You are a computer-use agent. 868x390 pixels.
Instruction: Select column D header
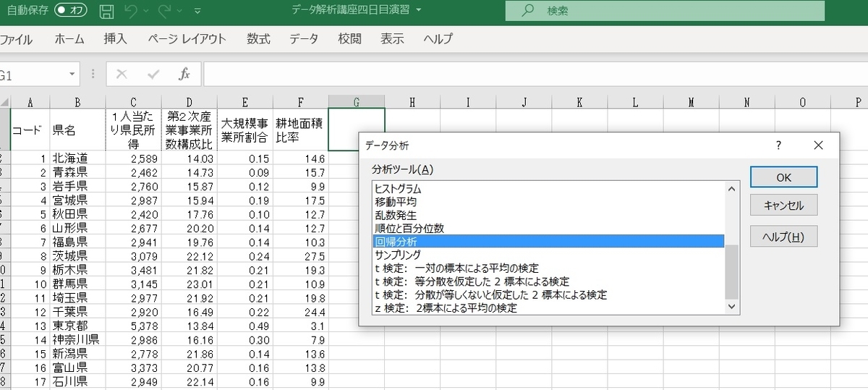click(189, 103)
